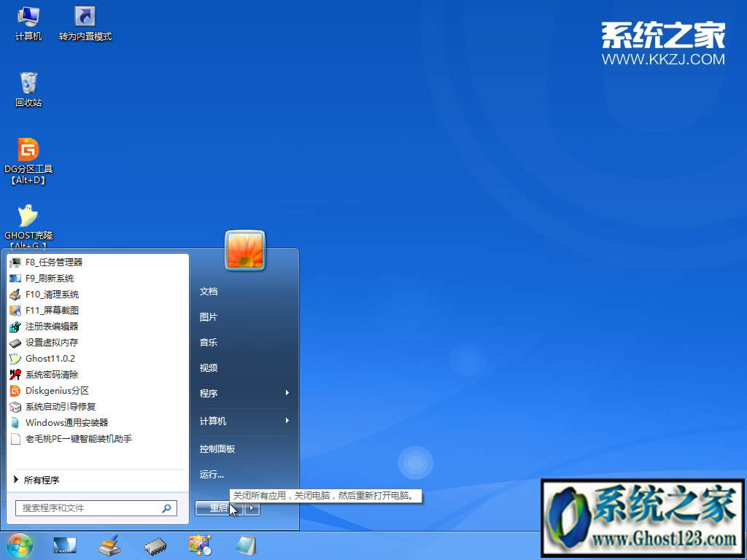Expand the 计算机 submenu arrow
Viewport: 747px width, 560px height.
point(286,421)
